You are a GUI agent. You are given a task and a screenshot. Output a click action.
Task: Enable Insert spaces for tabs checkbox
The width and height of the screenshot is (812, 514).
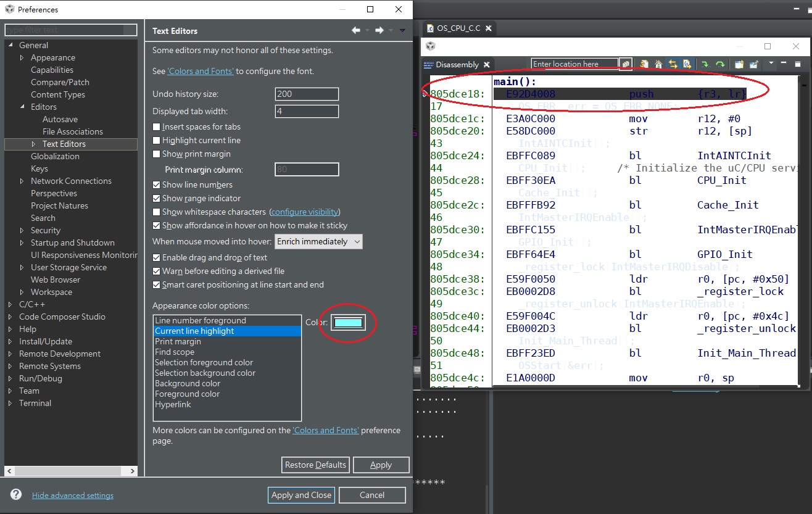point(157,126)
